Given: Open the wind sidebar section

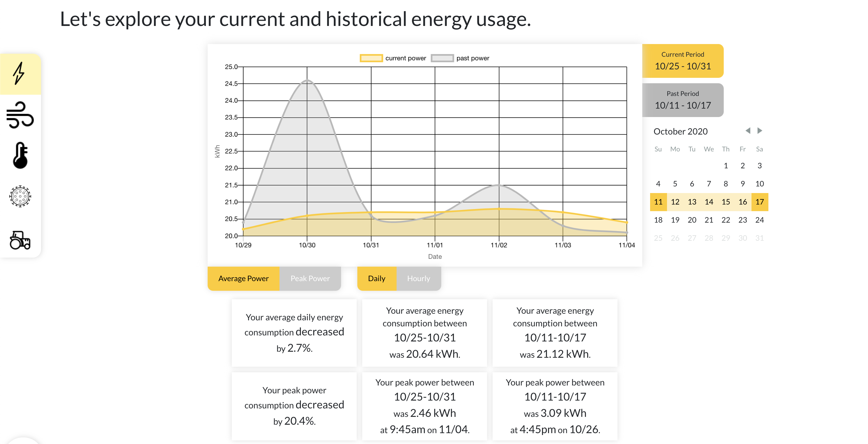Looking at the screenshot, I should [20, 115].
